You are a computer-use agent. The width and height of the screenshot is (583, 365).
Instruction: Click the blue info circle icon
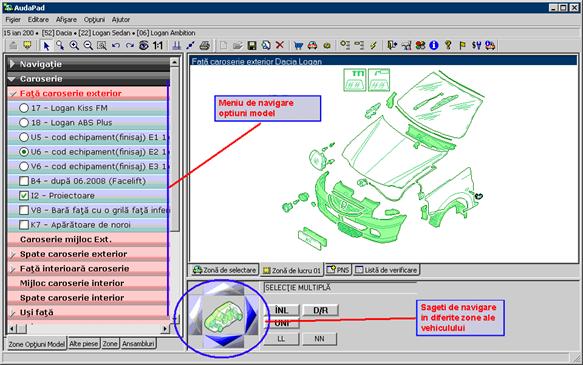coord(434,45)
